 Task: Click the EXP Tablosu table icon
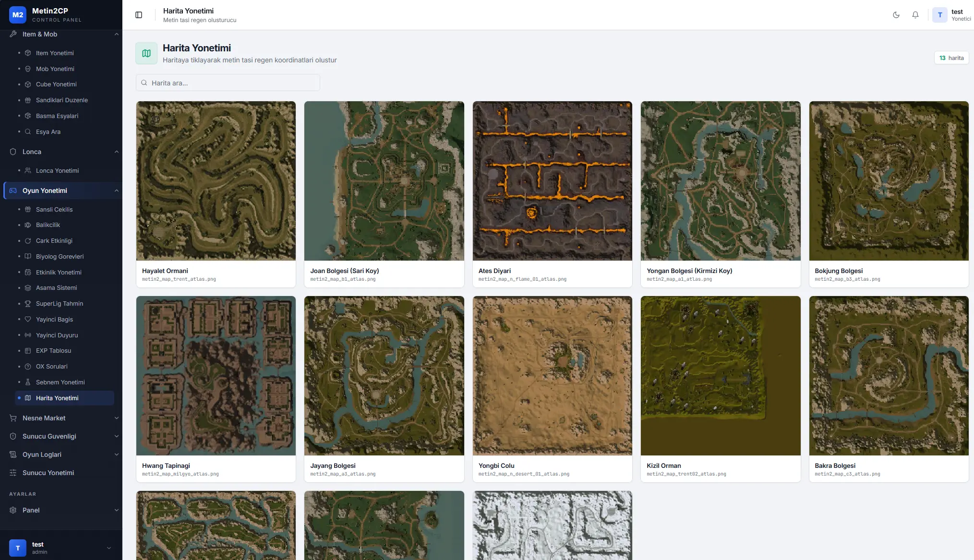coord(28,350)
